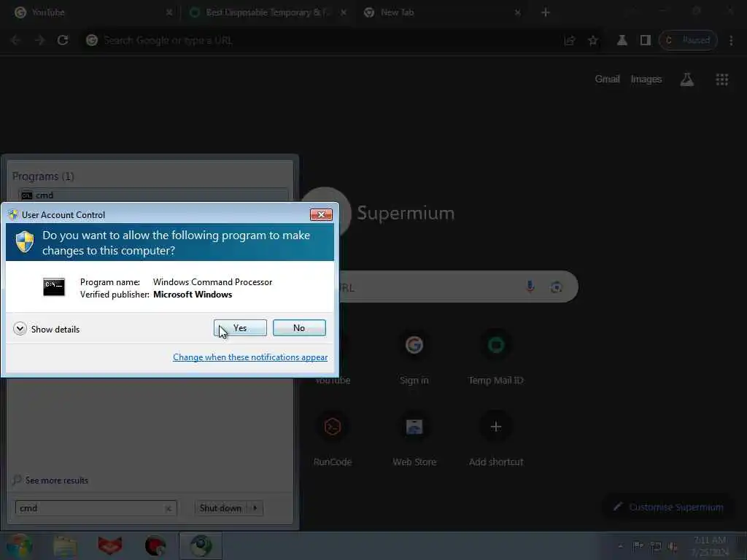Click the Windows Command Processor program icon
747x560 pixels.
54,287
